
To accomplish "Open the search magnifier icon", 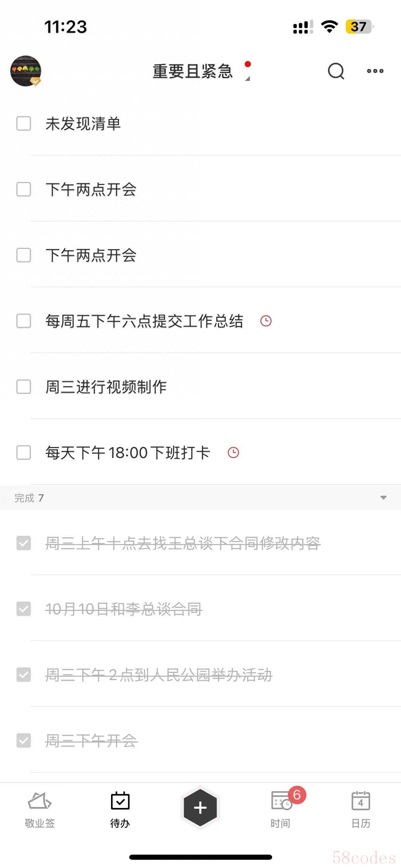I will pyautogui.click(x=336, y=71).
